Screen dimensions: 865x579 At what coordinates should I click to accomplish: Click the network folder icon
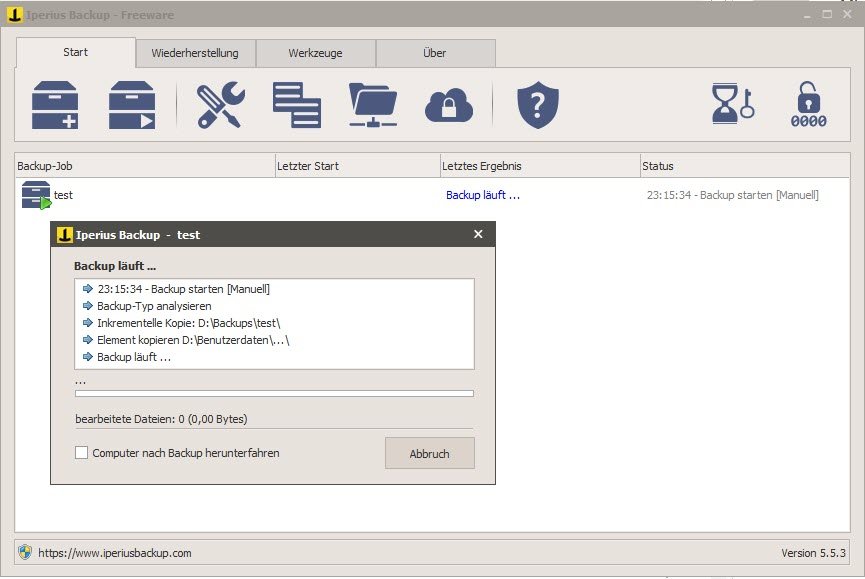373,105
